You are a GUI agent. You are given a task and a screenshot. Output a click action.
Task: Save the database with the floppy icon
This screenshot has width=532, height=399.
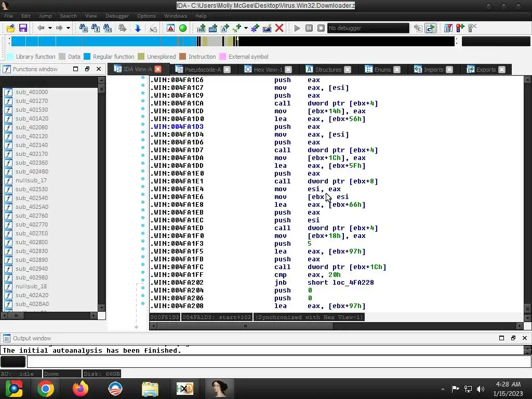[23, 28]
